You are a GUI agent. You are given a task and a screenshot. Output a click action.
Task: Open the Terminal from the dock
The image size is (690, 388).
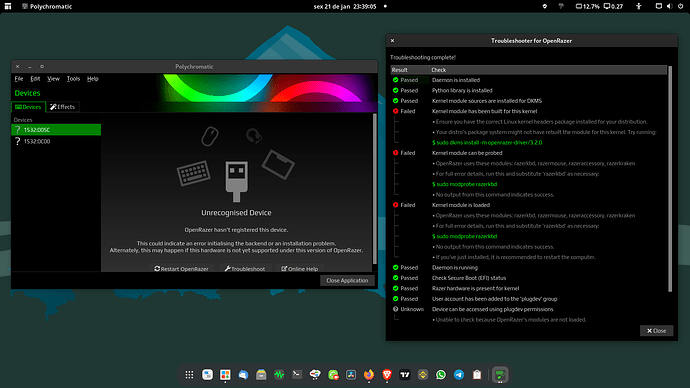pyautogui.click(x=297, y=375)
